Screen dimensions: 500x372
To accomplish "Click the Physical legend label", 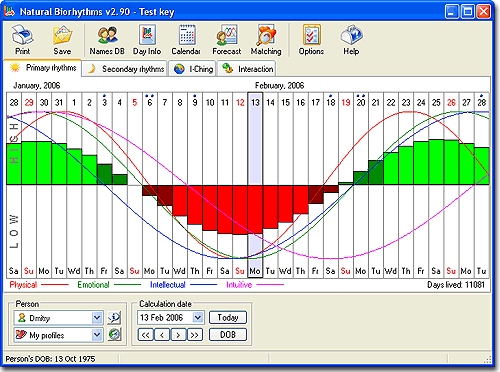I will (23, 285).
